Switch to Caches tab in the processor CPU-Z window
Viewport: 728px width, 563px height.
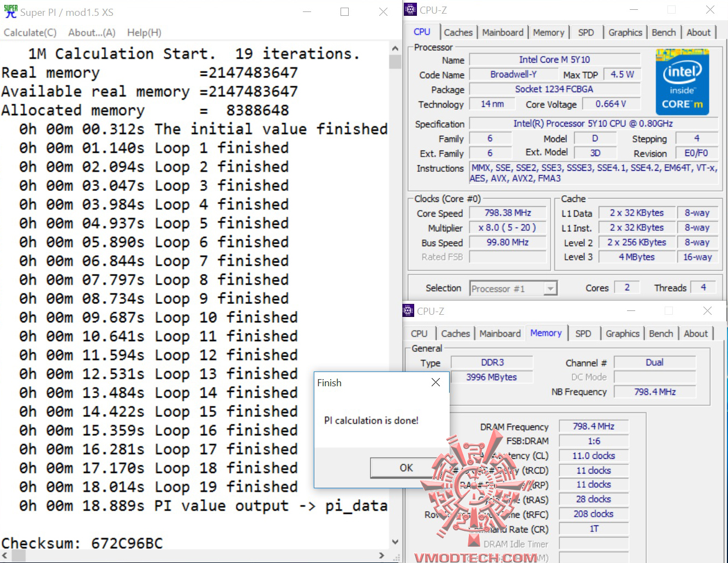pos(458,33)
